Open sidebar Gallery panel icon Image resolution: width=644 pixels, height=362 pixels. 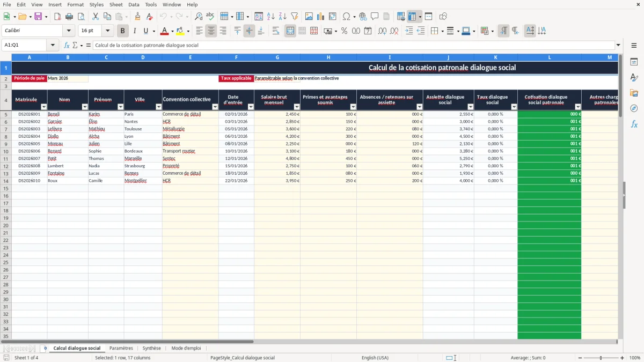634,93
